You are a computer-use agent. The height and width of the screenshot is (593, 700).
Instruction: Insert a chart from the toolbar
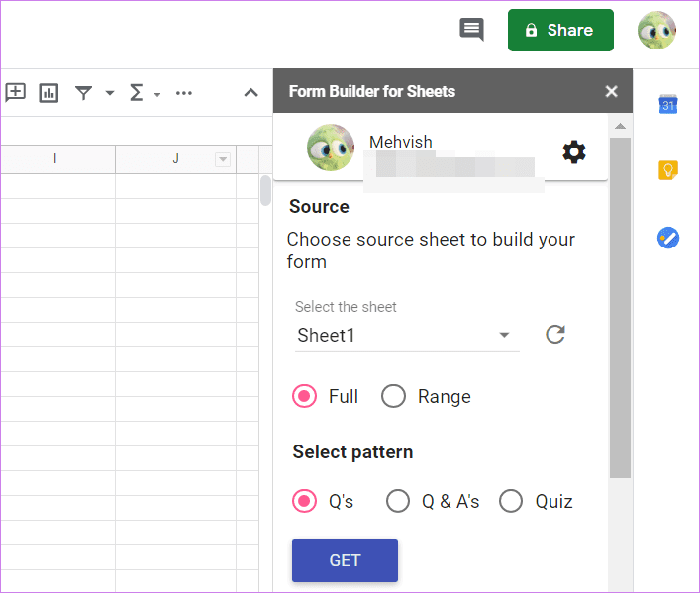[49, 93]
